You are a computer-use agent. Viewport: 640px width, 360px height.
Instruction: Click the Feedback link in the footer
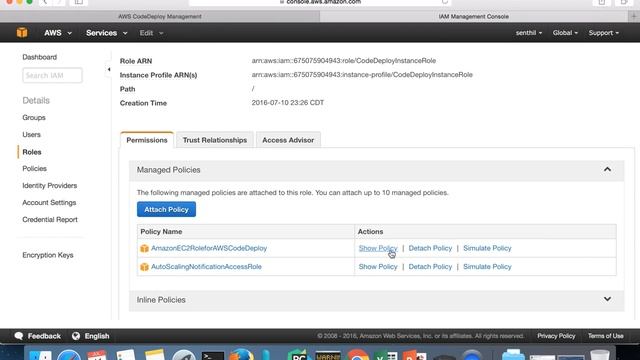(44, 336)
